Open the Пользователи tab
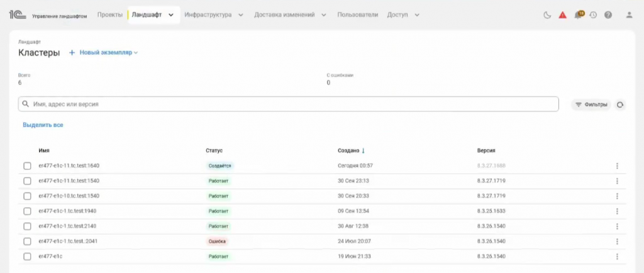This screenshot has height=273, width=644. coord(357,14)
